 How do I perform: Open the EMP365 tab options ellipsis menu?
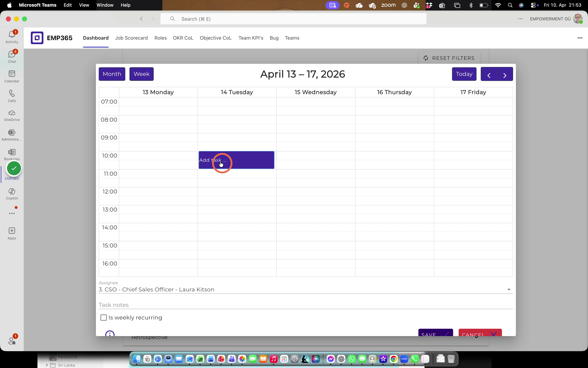coord(580,38)
